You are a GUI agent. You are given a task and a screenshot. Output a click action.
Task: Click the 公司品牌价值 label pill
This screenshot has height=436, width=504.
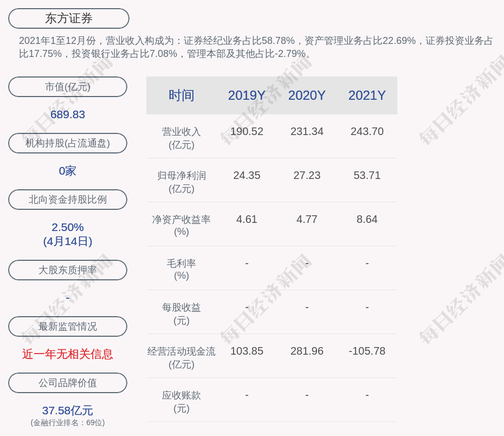pyautogui.click(x=68, y=383)
